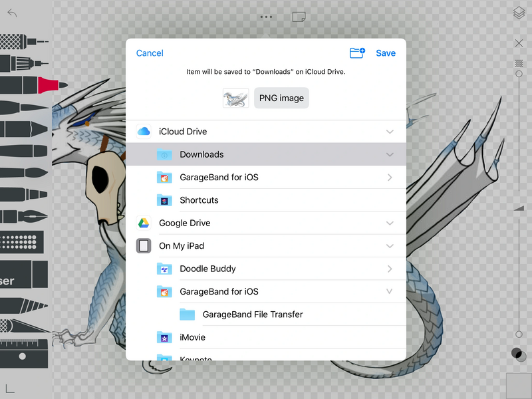Open the three-dot menu at top
This screenshot has width=532, height=399.
tap(266, 16)
